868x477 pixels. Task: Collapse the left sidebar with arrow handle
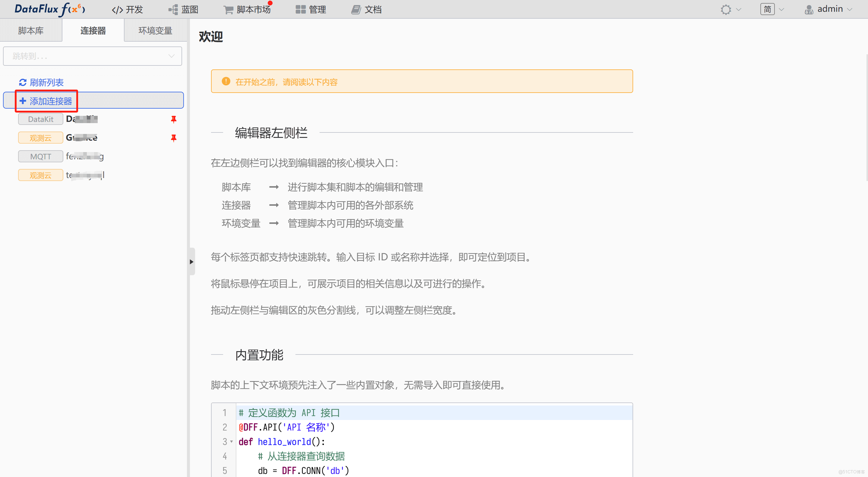191,262
